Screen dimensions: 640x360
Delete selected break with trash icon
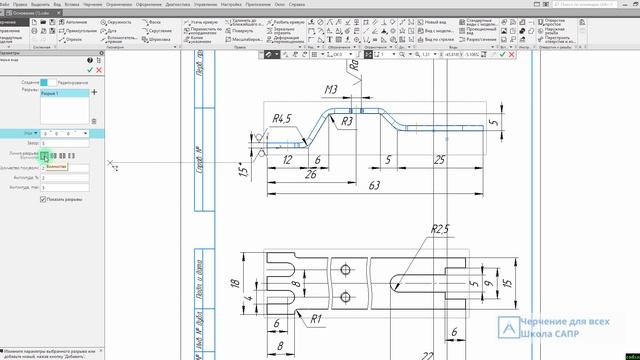point(94,121)
